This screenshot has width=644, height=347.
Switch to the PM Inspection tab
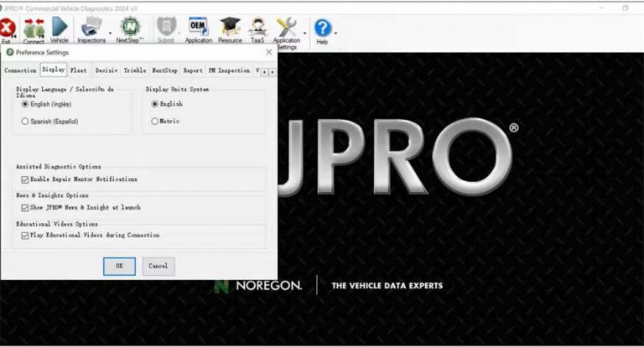pyautogui.click(x=229, y=71)
